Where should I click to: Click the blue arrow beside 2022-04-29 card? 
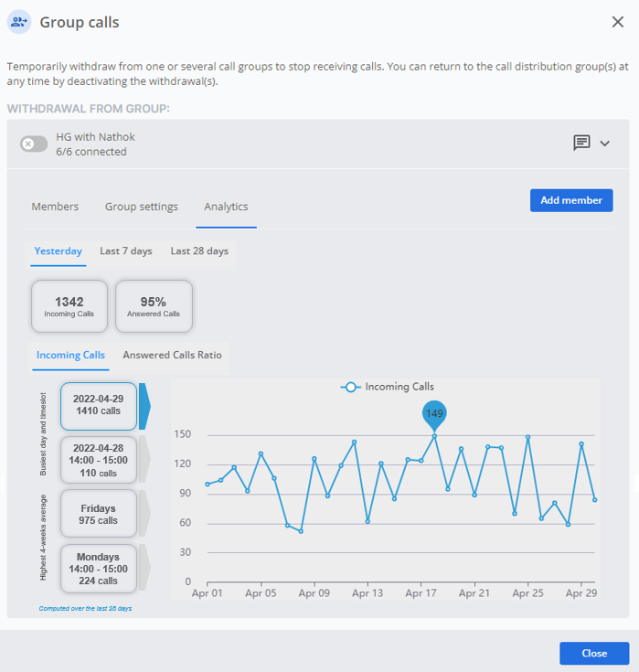coord(144,406)
